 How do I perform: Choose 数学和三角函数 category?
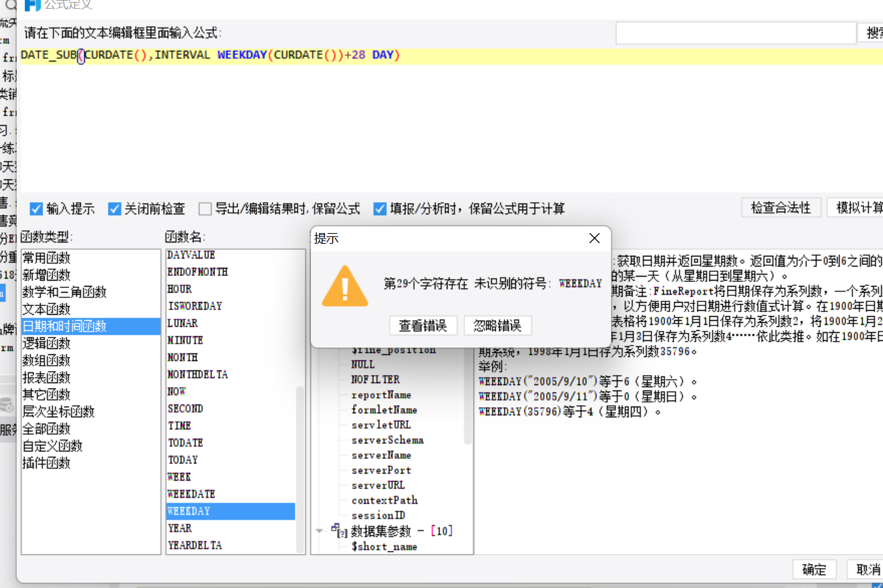64,292
